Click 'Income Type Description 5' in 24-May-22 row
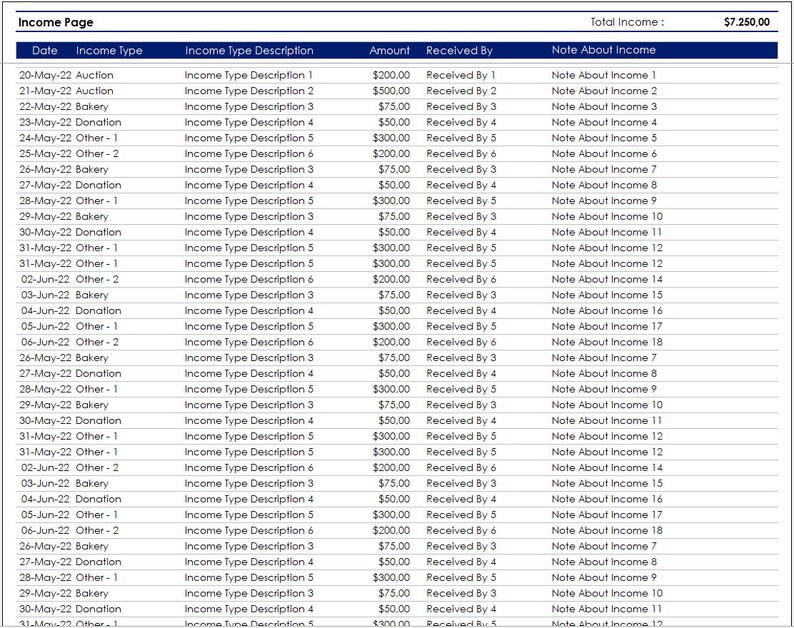The width and height of the screenshot is (794, 628). coord(249,138)
